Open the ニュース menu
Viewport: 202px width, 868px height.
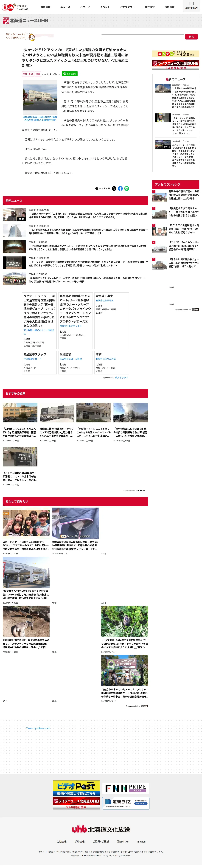[x=65, y=7]
